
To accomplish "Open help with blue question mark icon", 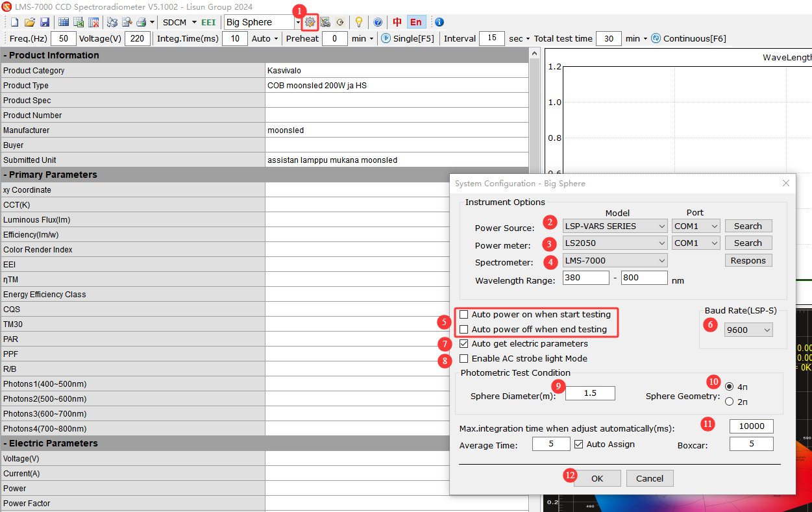I will point(378,22).
